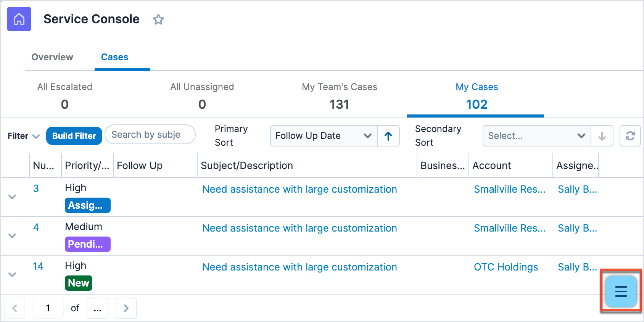Open the blue hamburger menu button
The image size is (644, 322).
point(621,291)
